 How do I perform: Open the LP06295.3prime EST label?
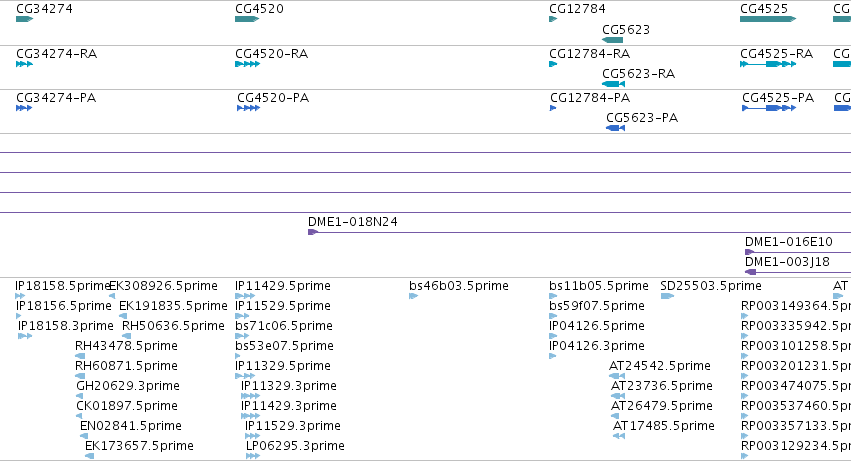pos(295,446)
